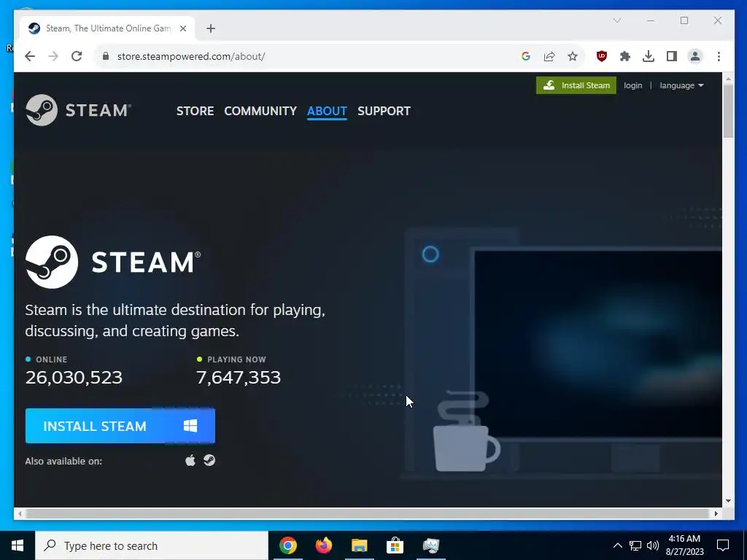Open the notification center icon

(723, 545)
